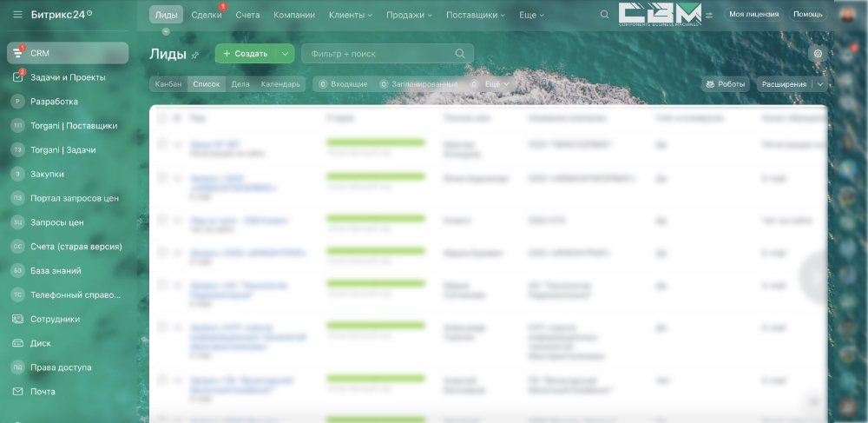Viewport: 868px width, 423px height.
Task: Check the first lead row checkbox
Action: [161, 144]
